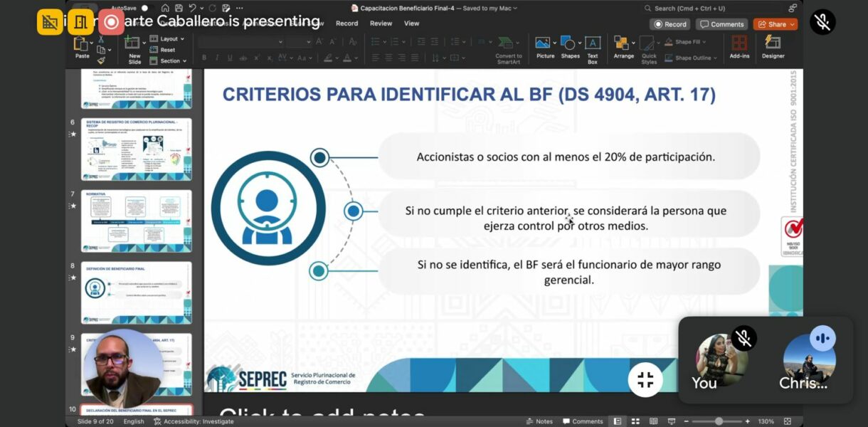
Task: Open the Review ribbon tab
Action: (x=381, y=23)
